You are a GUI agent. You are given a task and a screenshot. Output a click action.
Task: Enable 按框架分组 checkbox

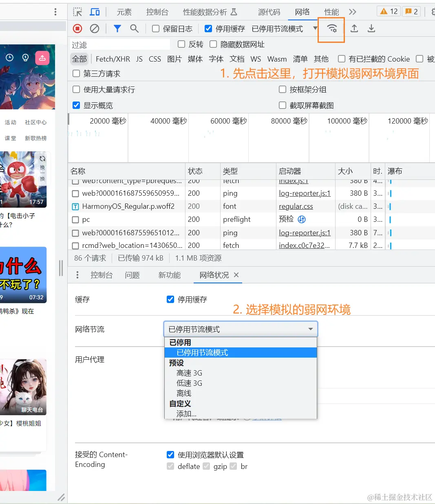(282, 89)
